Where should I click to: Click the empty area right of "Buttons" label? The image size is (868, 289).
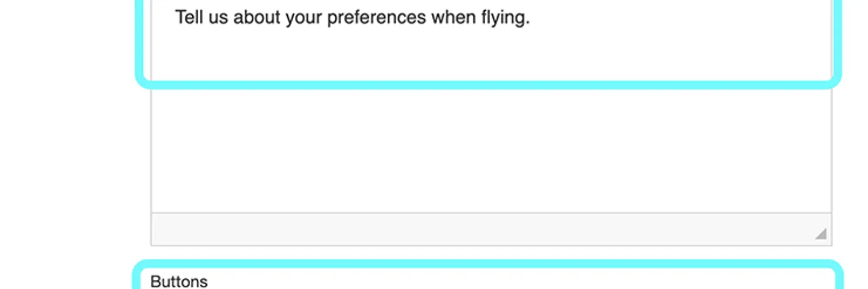[492, 281]
